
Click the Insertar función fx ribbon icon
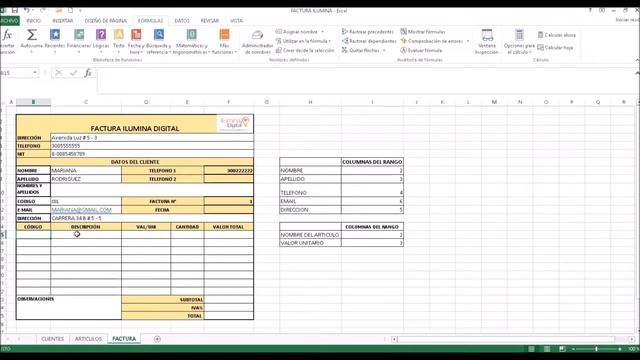(7, 35)
